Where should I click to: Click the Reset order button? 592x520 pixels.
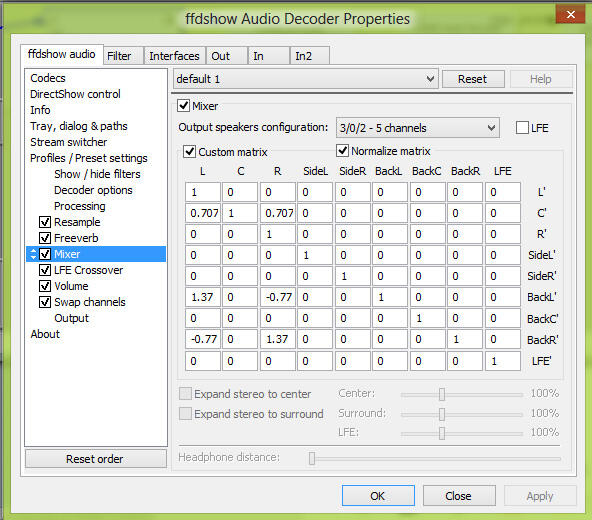(x=95, y=459)
